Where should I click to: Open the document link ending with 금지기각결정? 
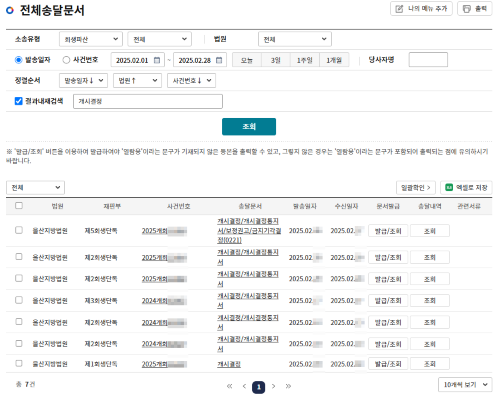(249, 231)
